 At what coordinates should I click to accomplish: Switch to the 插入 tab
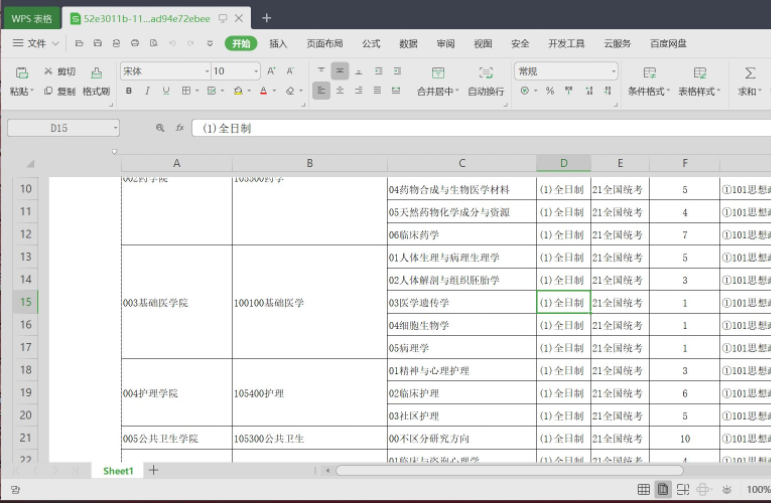(x=278, y=43)
